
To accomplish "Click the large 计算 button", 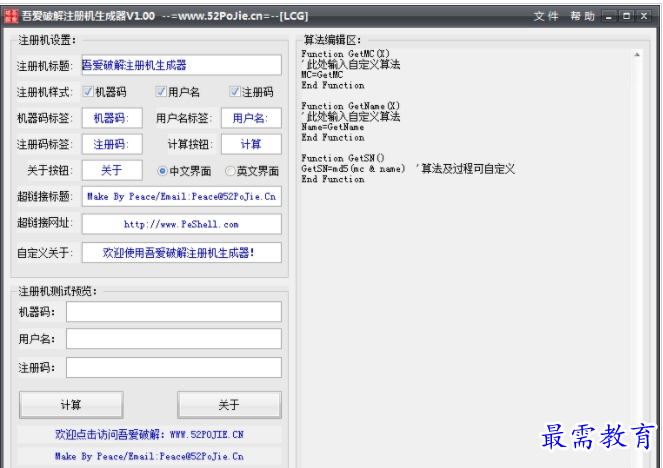I will [71, 405].
